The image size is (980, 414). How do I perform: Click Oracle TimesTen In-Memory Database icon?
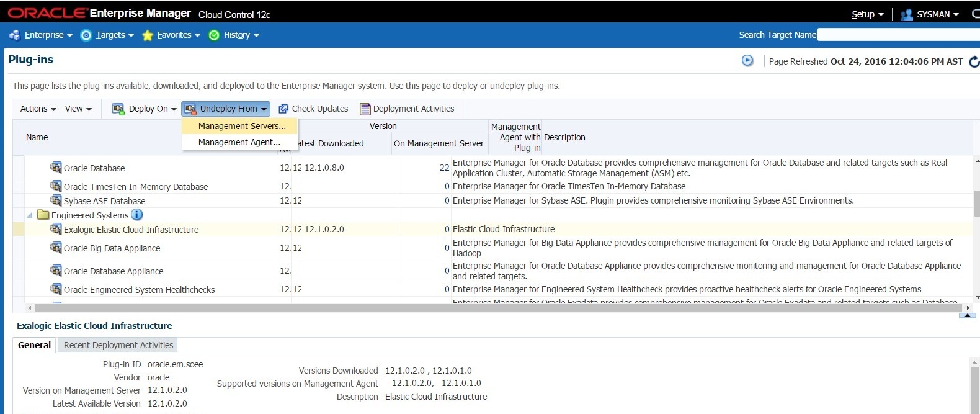[56, 186]
